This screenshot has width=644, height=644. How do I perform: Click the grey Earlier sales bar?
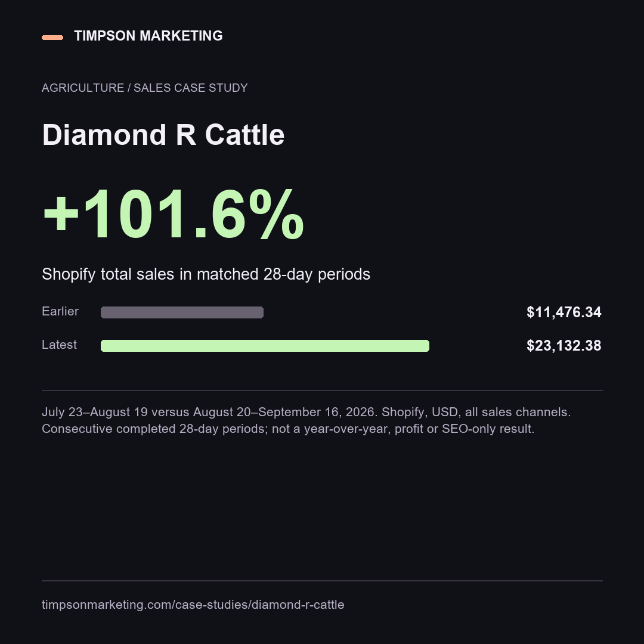click(182, 312)
